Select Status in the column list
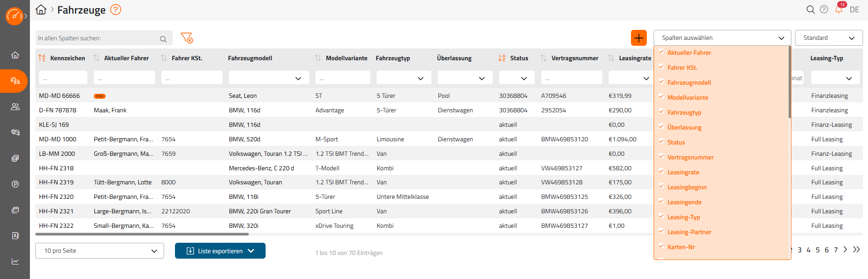 point(676,142)
